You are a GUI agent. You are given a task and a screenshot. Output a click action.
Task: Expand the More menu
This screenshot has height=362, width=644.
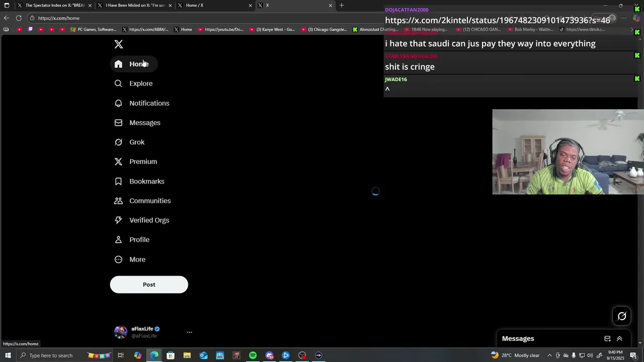130,259
